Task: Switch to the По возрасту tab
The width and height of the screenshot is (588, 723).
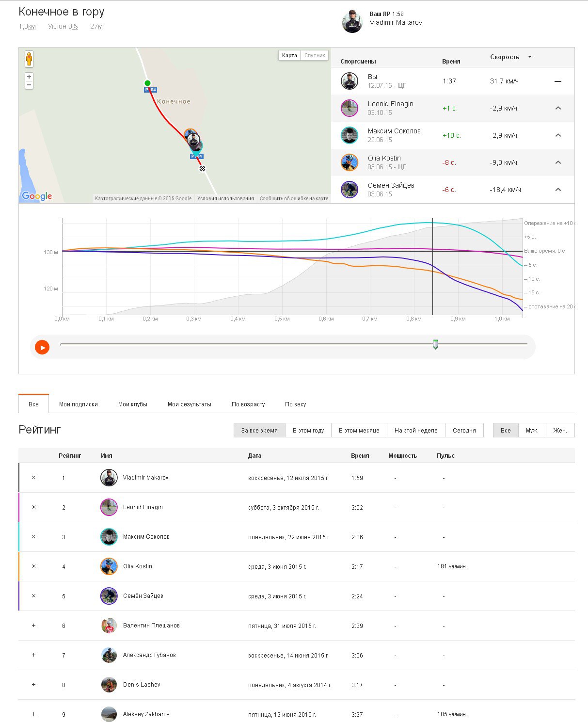Action: (248, 404)
